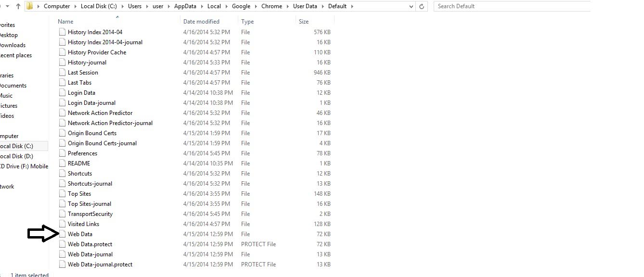Select Local Disk (D:) in navigation pane

pos(16,156)
